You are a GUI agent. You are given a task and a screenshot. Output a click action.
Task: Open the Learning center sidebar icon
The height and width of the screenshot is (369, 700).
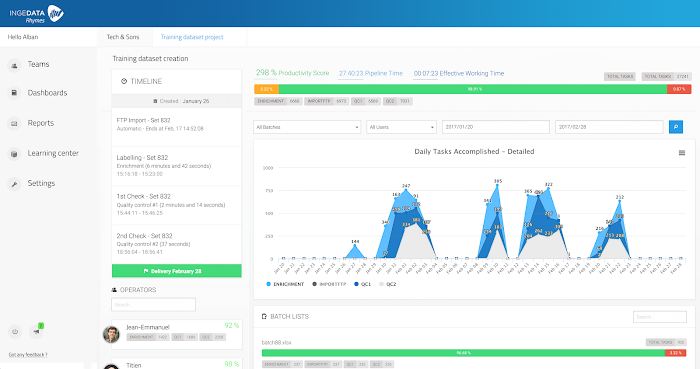[x=14, y=153]
